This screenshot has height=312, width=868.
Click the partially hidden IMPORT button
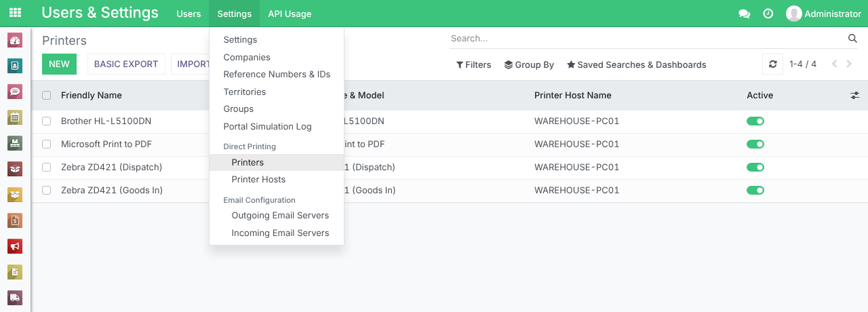coord(191,64)
